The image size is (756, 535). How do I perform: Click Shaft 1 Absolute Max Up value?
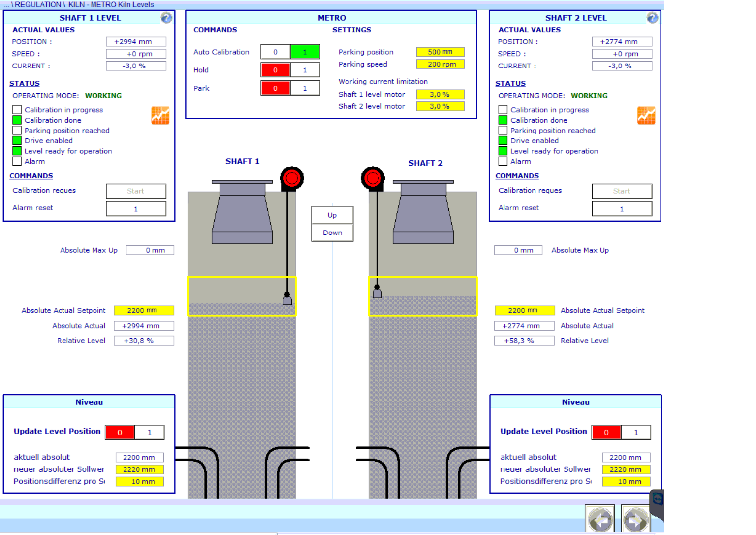click(x=150, y=250)
